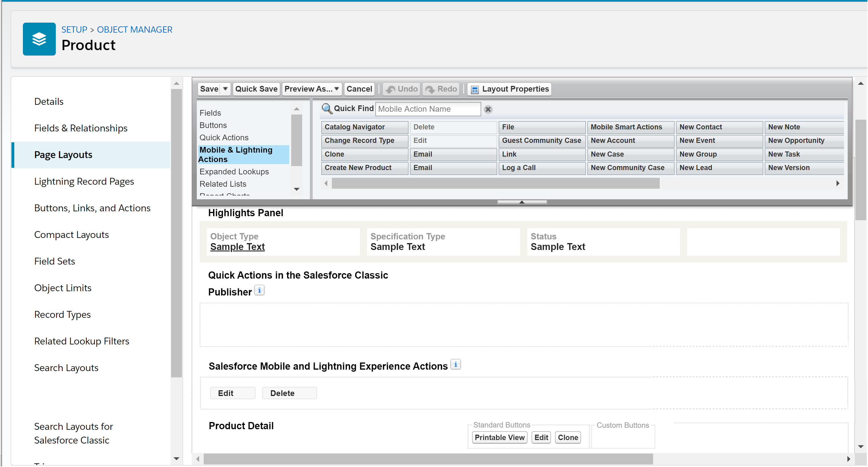Click the action palette right scroll arrow
The height and width of the screenshot is (467, 868).
[x=838, y=184]
